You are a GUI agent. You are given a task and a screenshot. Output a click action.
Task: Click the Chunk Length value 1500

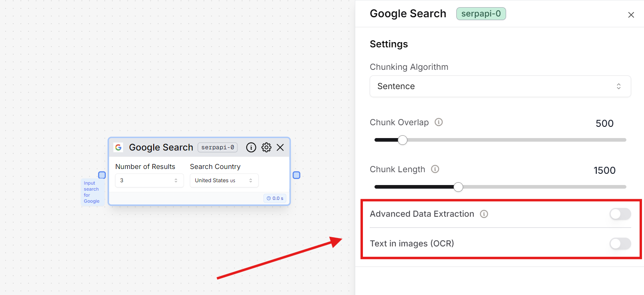[604, 171]
